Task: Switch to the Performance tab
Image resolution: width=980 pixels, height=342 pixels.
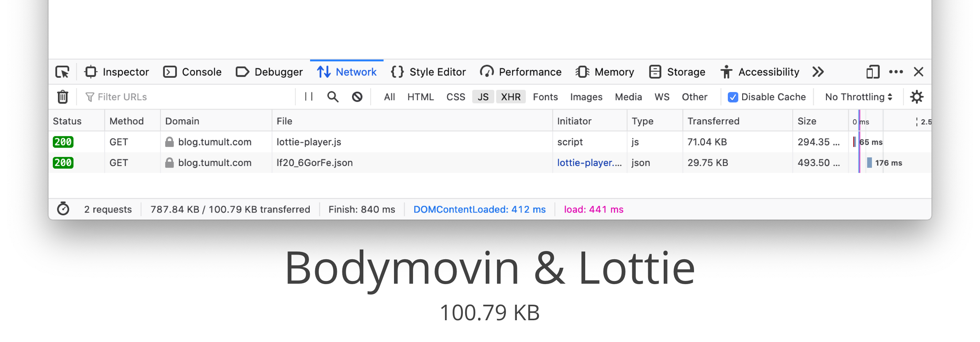Action: (x=521, y=72)
